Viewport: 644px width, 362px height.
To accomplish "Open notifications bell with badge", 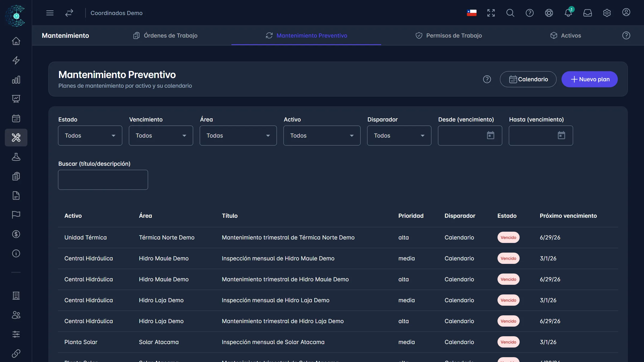I will pyautogui.click(x=568, y=13).
